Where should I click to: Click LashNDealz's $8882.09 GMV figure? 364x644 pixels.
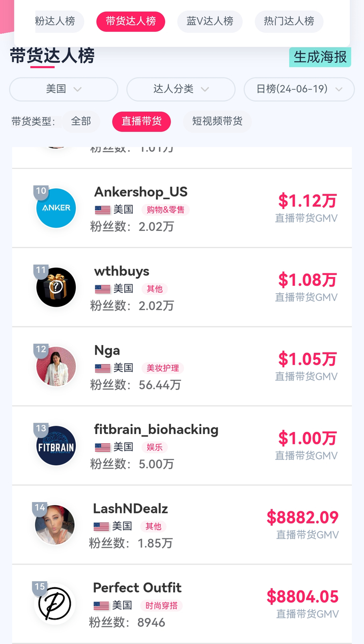[x=303, y=517]
